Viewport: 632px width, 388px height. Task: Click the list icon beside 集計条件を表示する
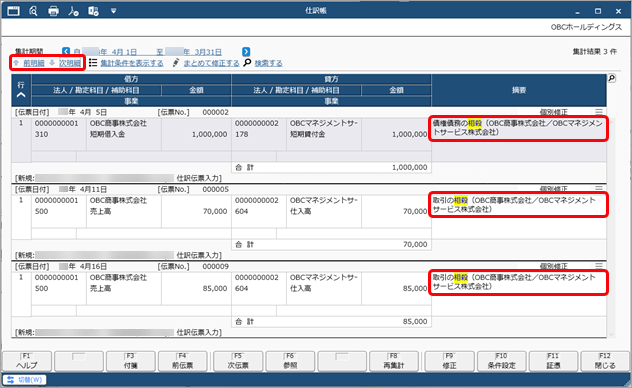click(93, 63)
